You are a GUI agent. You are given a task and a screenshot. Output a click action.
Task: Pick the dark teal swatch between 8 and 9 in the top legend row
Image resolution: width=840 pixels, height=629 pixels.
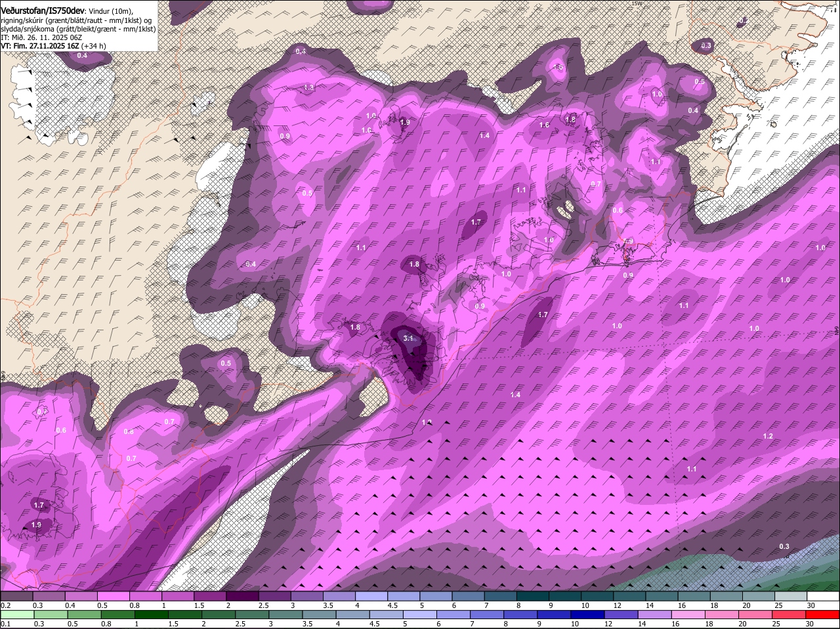click(x=533, y=596)
